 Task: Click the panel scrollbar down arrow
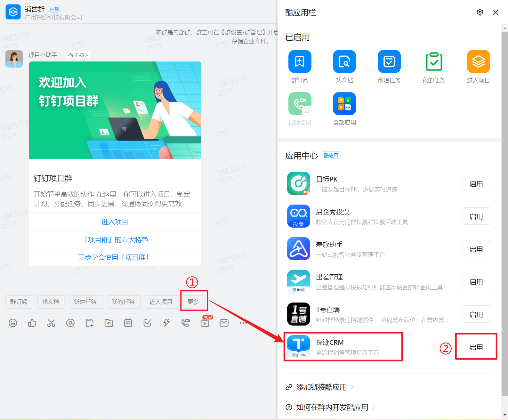click(x=505, y=415)
